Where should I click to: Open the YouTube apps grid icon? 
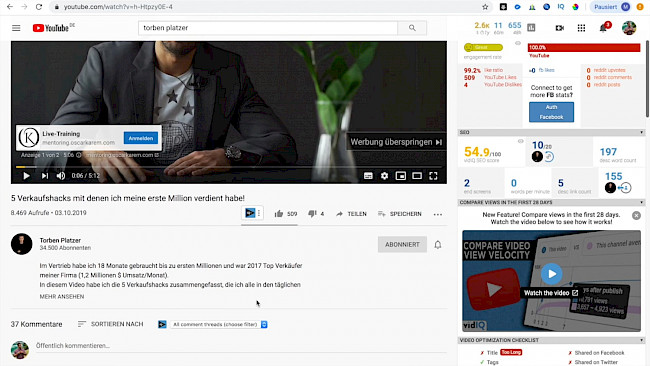point(581,28)
